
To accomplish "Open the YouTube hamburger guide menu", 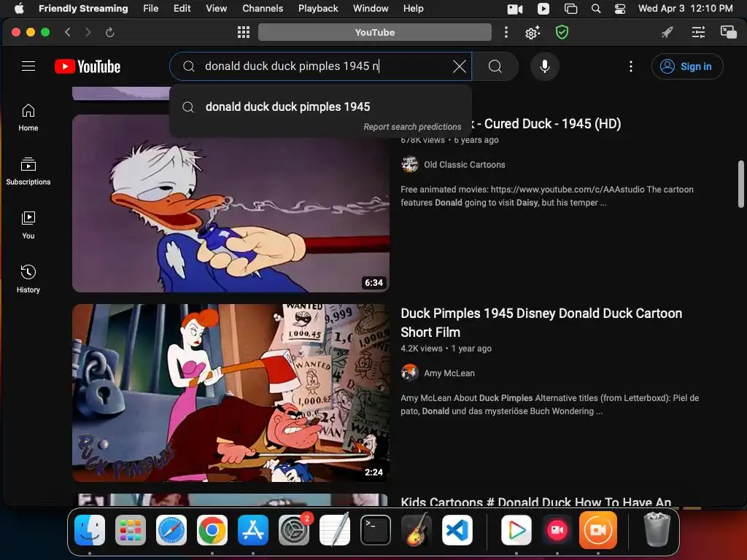I will (28, 66).
